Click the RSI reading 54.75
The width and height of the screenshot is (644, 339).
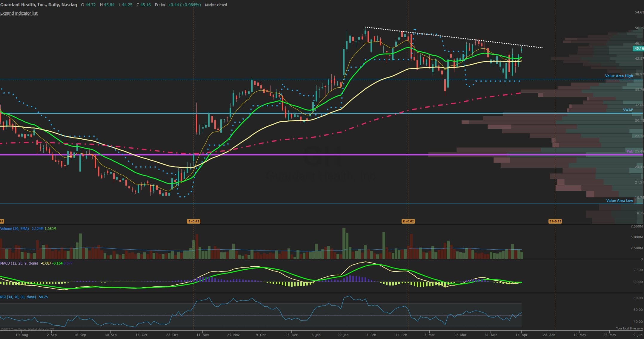click(43, 297)
